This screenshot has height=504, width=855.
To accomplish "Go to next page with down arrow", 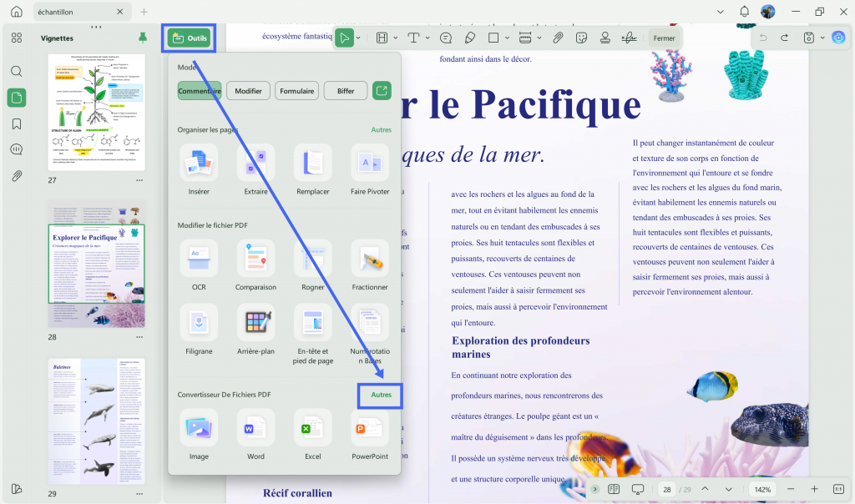I will tap(728, 489).
